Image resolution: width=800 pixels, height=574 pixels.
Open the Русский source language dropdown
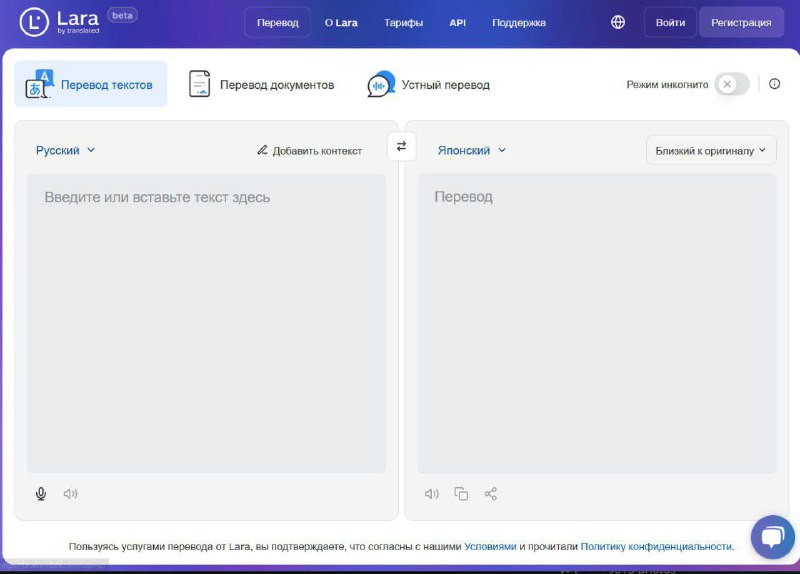(x=66, y=150)
